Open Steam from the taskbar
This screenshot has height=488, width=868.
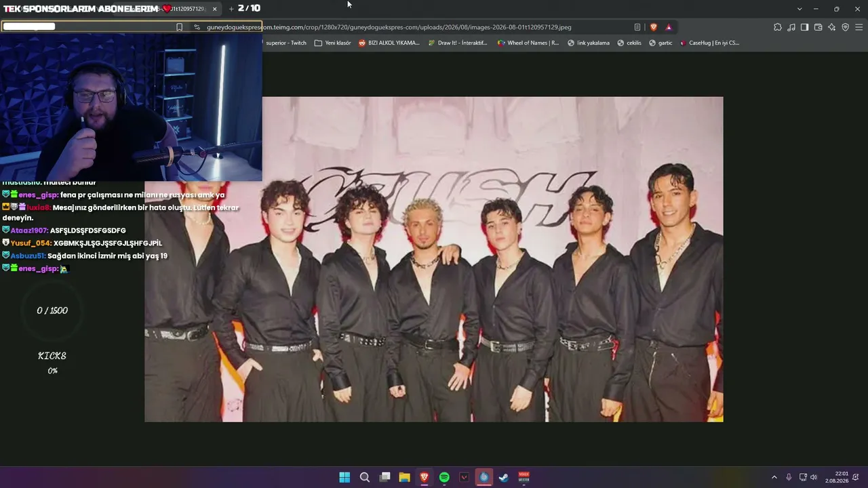tap(504, 477)
